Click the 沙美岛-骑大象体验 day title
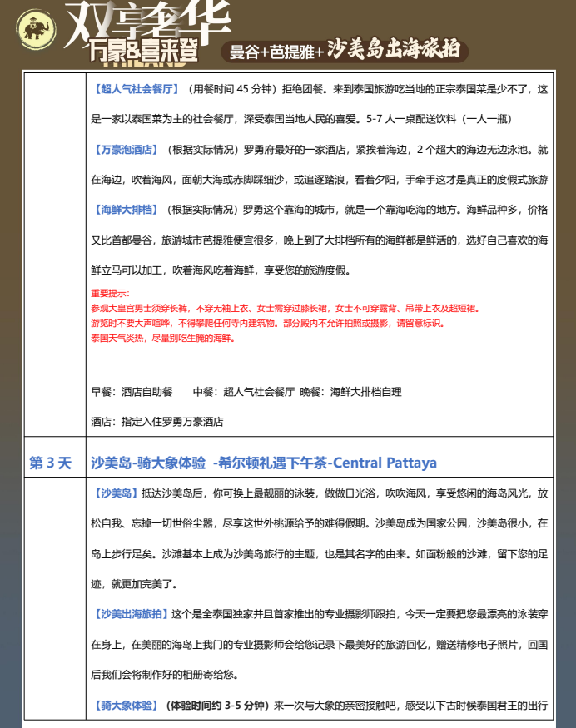The width and height of the screenshot is (576, 728). [264, 463]
